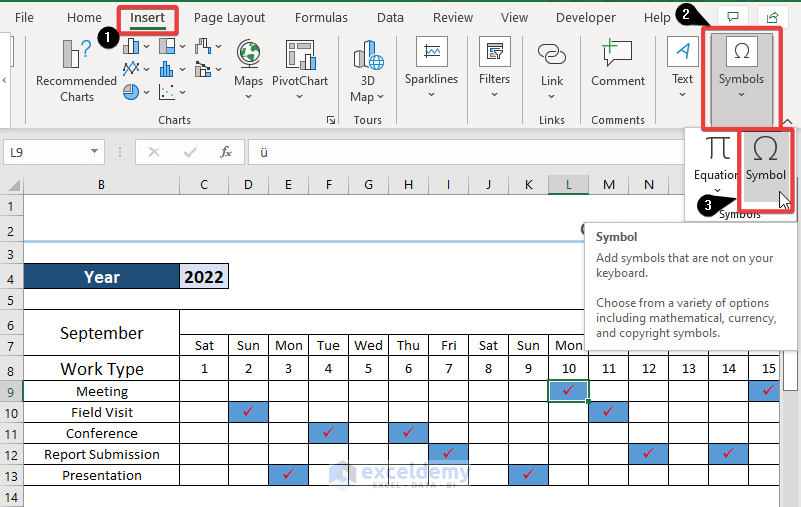Image resolution: width=801 pixels, height=507 pixels.
Task: Collapse the ribbon with the caret
Action: (787, 122)
